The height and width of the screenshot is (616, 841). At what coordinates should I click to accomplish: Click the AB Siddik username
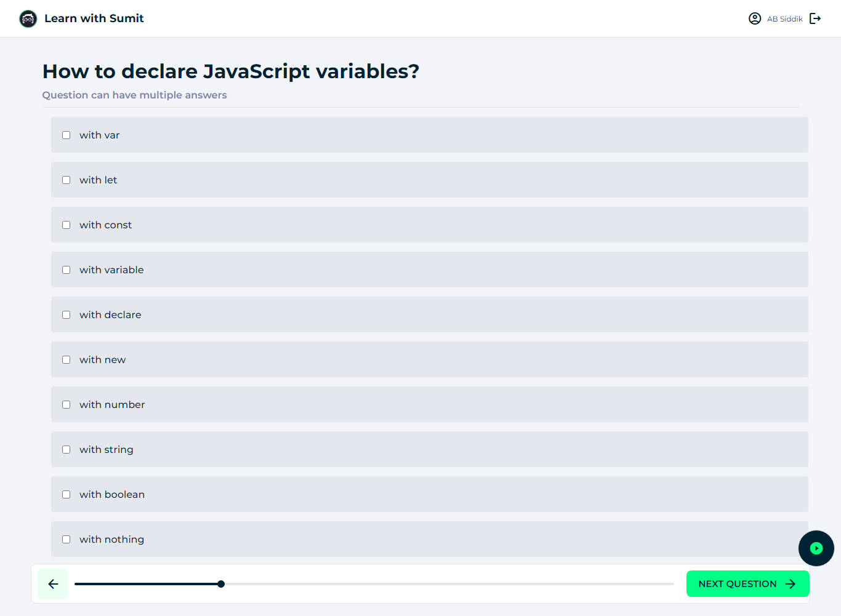[785, 18]
